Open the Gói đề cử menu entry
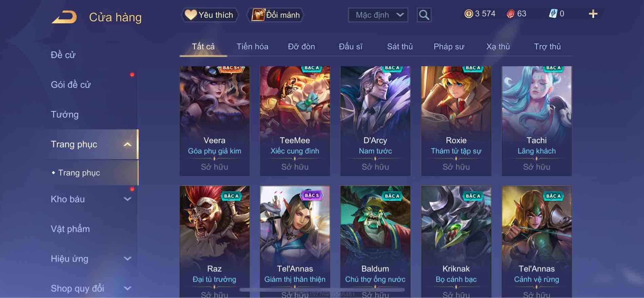The height and width of the screenshot is (298, 644). pos(71,85)
